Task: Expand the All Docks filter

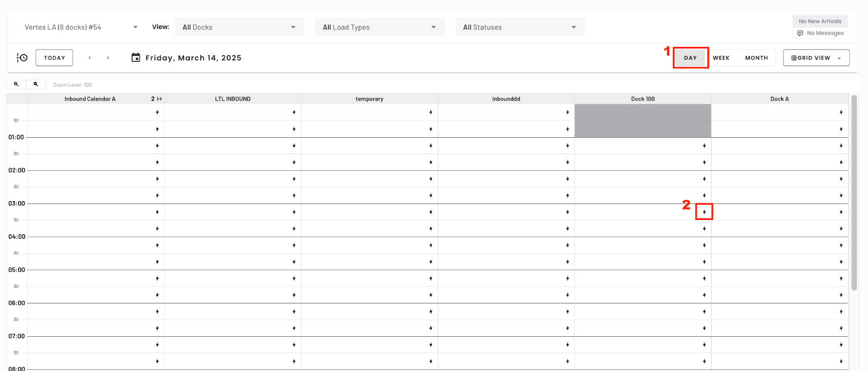Action: coord(239,27)
